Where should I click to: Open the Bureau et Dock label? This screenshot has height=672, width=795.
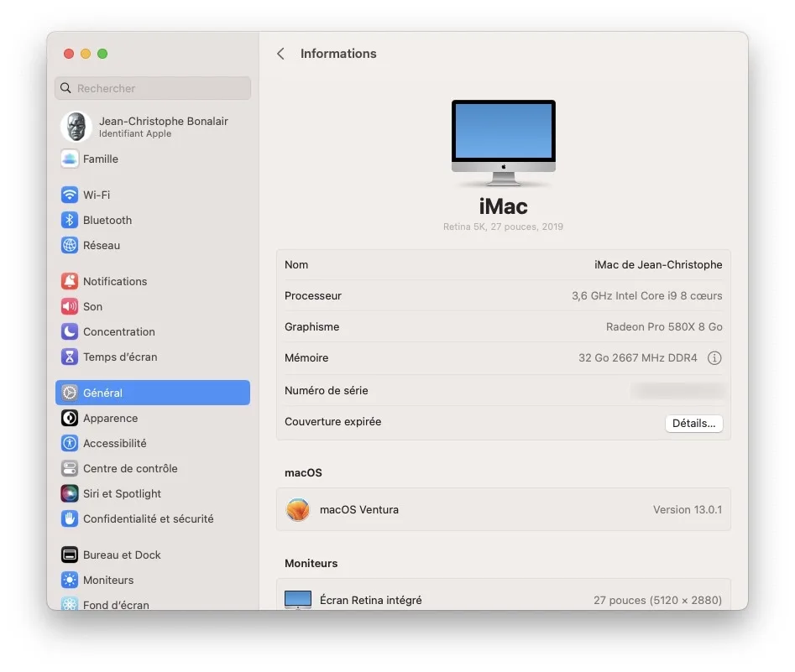[x=122, y=555]
